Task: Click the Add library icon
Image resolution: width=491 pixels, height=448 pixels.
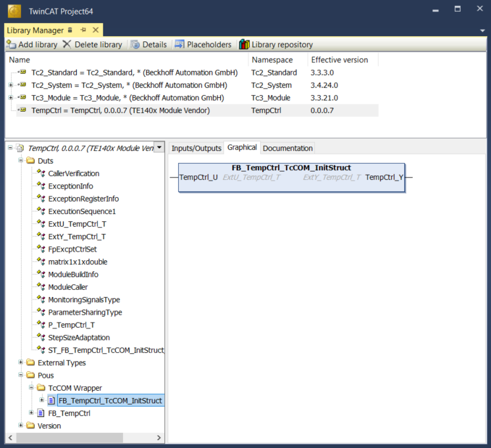Action: [11, 45]
